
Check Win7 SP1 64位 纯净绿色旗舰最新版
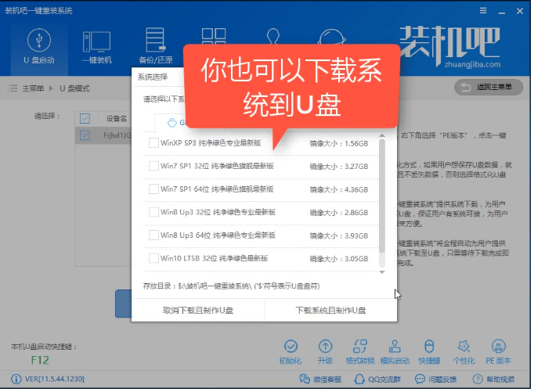pyautogui.click(x=153, y=189)
